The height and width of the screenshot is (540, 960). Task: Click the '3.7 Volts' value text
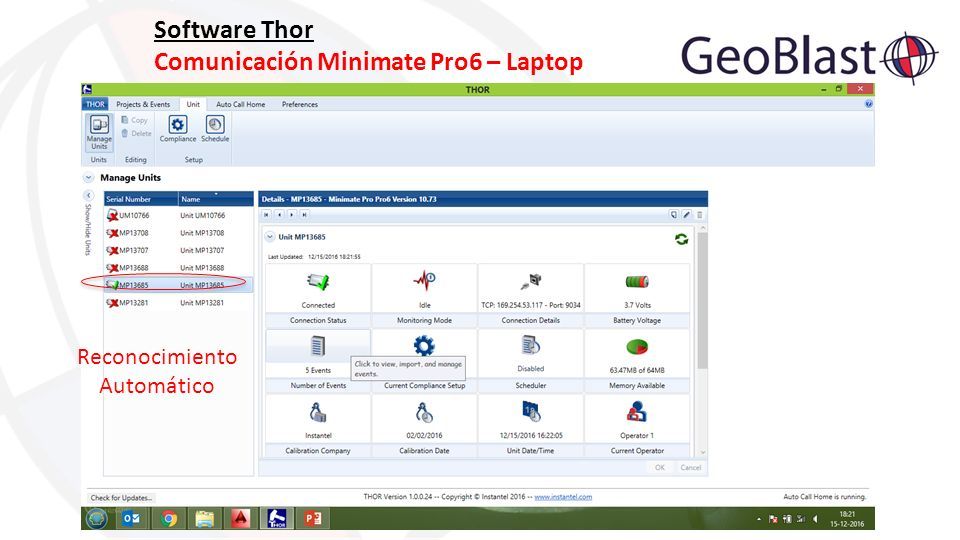(637, 305)
